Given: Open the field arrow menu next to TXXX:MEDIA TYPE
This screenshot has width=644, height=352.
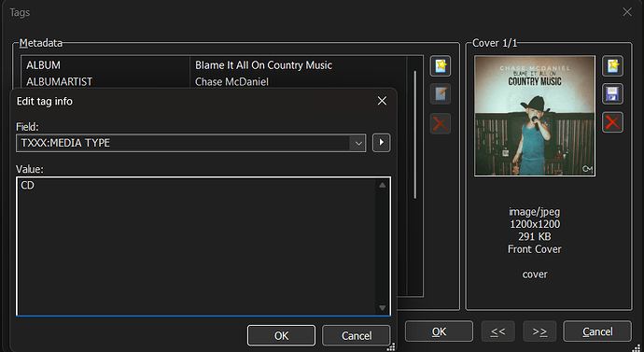Looking at the screenshot, I should point(381,143).
